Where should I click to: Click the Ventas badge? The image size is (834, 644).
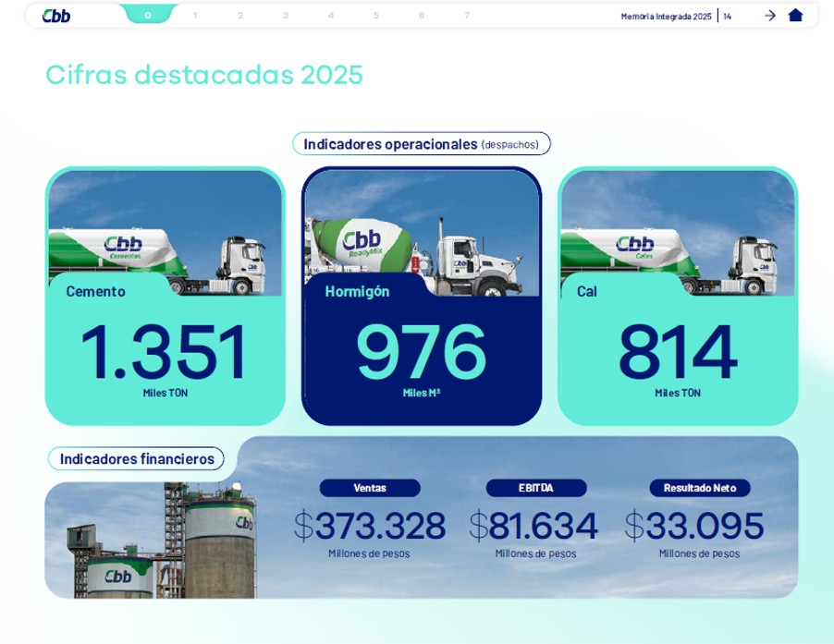point(370,488)
